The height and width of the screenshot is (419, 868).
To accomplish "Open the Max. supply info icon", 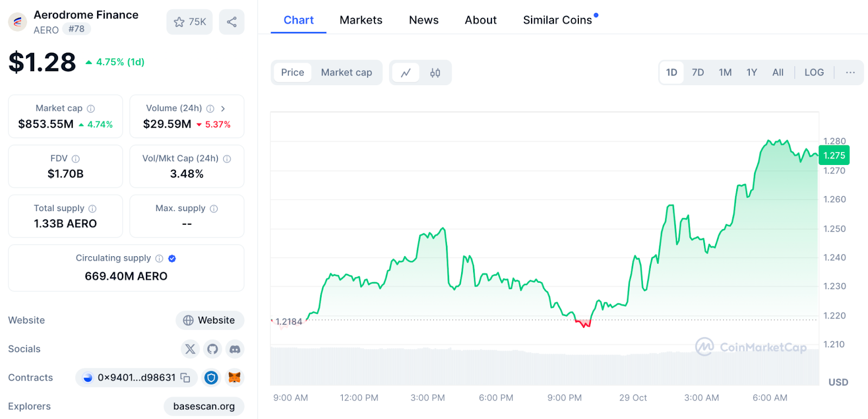I will 214,208.
